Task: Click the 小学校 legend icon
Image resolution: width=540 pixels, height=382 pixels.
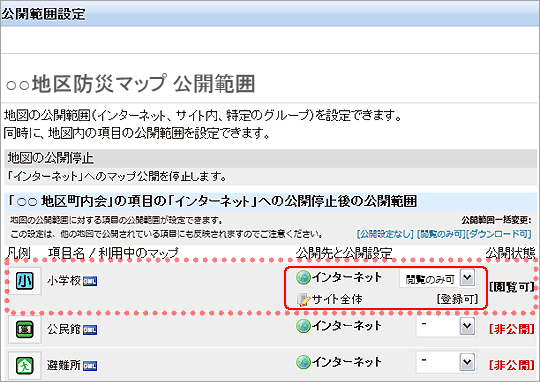Action: [x=25, y=281]
